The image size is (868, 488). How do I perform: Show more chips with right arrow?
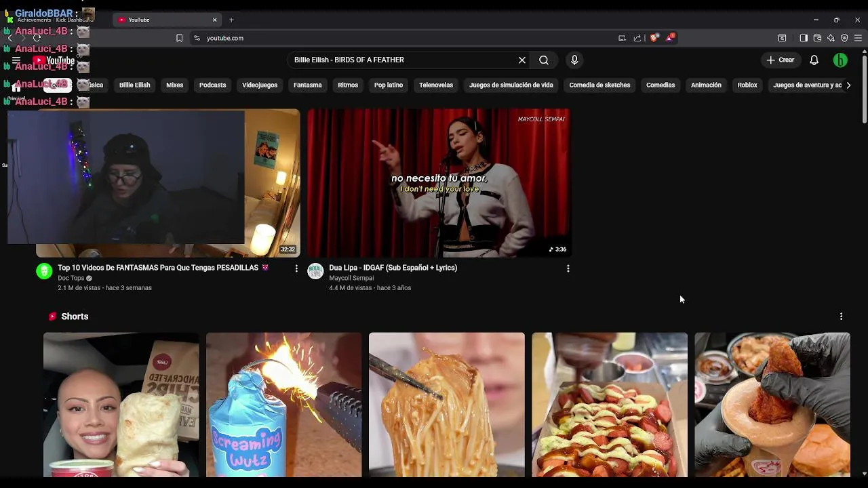(848, 85)
